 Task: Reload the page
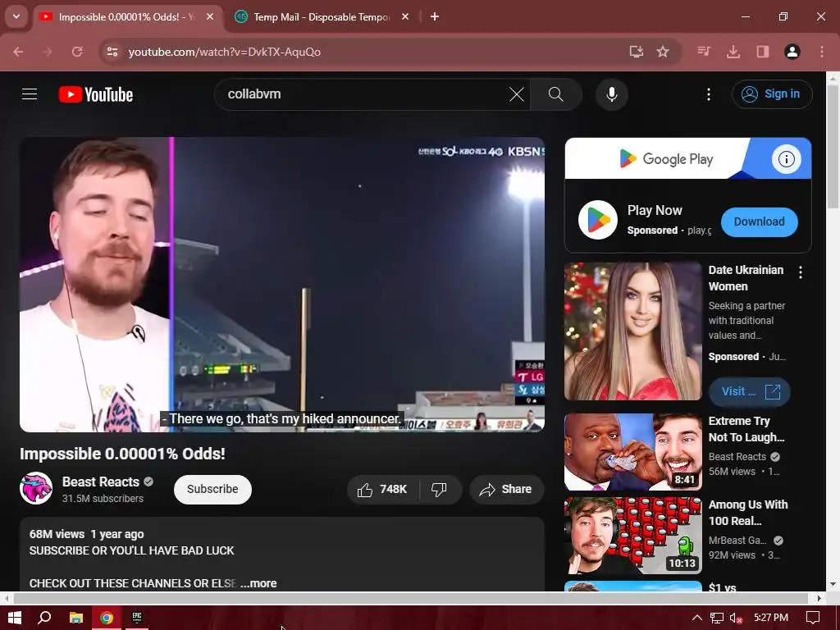tap(77, 52)
